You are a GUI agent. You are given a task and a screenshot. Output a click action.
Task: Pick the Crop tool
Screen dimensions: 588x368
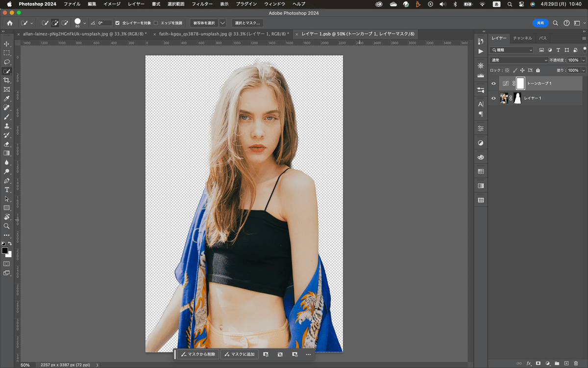click(7, 80)
